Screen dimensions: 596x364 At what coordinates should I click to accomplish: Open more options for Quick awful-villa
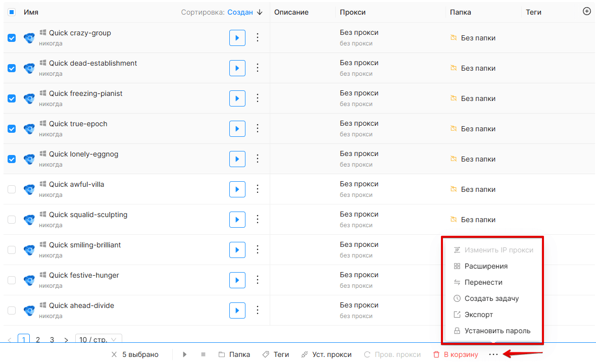click(257, 189)
